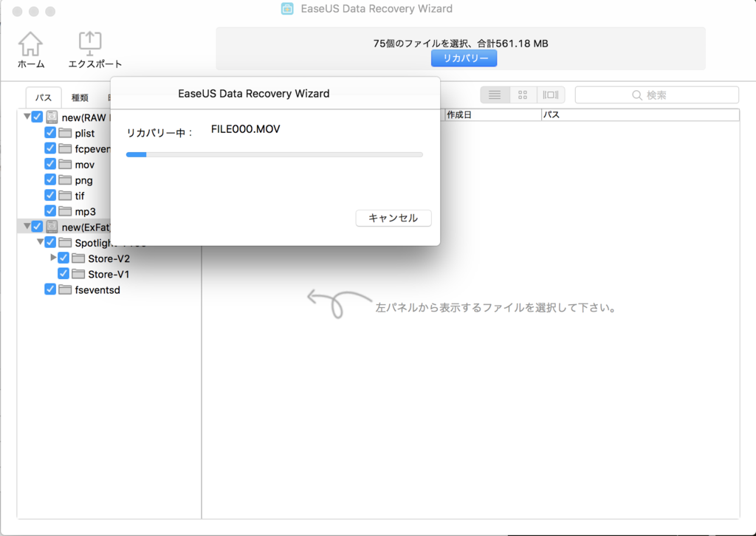Image resolution: width=756 pixels, height=536 pixels.
Task: Switch to cover flow view icon
Action: tap(551, 95)
